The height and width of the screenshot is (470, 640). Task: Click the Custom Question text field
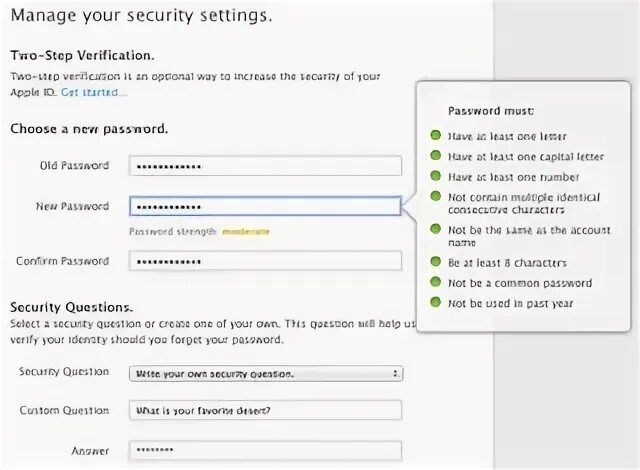point(265,410)
